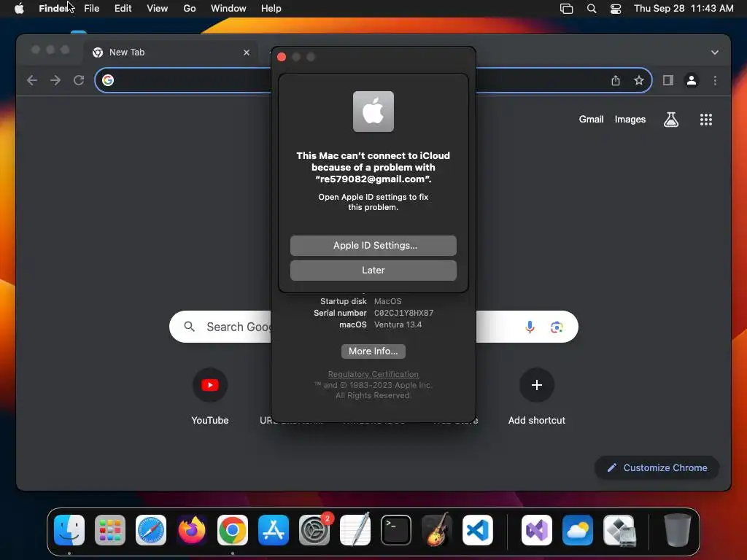Toggle Chrome's side panel
The height and width of the screenshot is (560, 747).
[x=668, y=80]
